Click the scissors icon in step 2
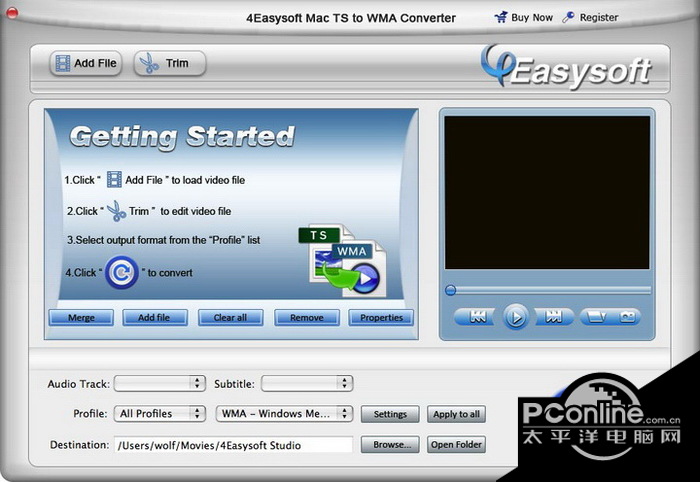This screenshot has width=700, height=482. pos(117,211)
